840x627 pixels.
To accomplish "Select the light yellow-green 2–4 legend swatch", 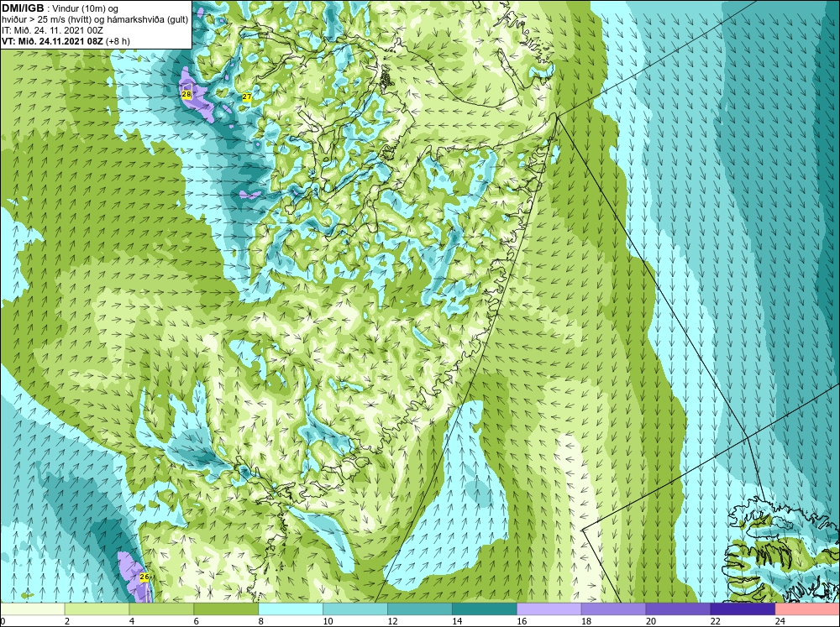I will [x=97, y=609].
